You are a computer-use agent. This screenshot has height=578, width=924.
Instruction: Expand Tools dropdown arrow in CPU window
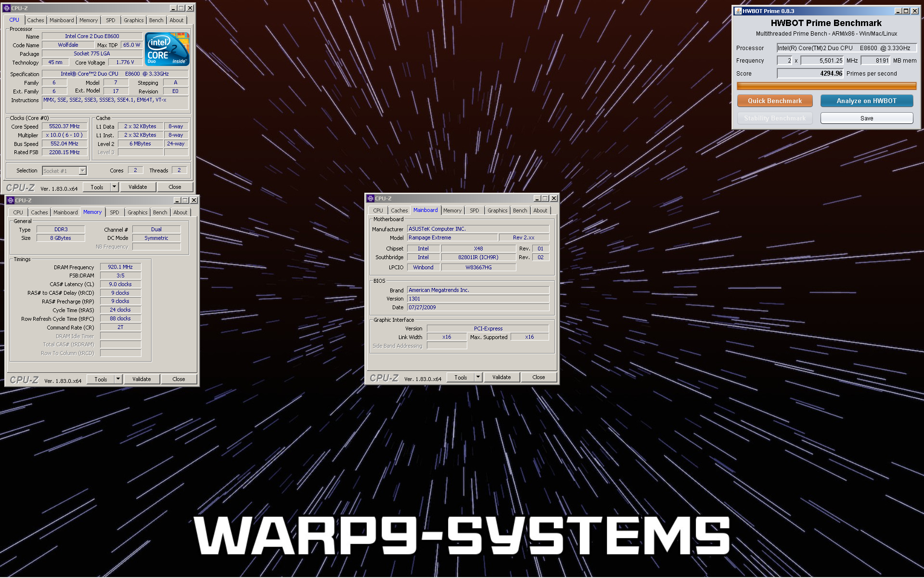point(115,187)
